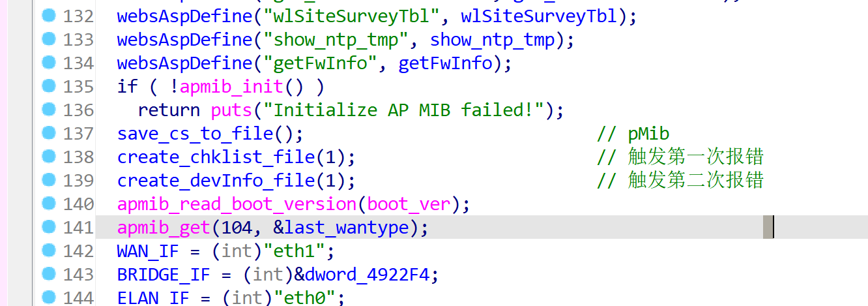Click the blue dot beside line 135
Viewport: 868px width, 306px height.
[x=48, y=86]
